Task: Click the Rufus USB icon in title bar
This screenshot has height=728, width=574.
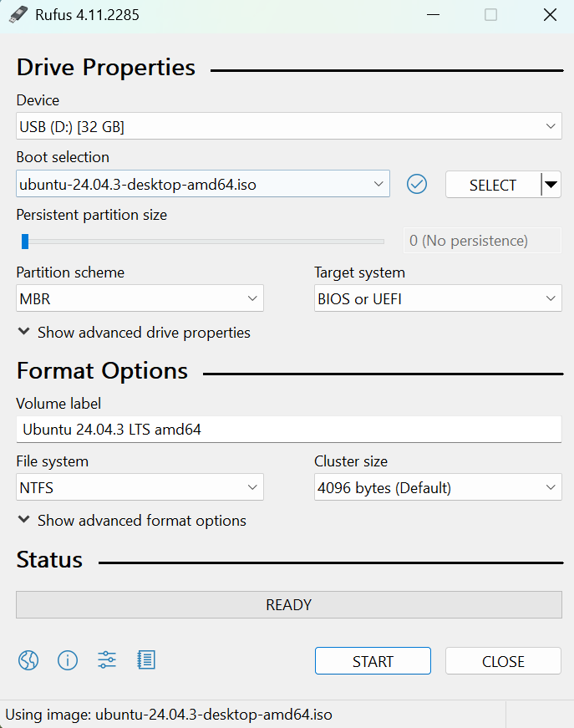Action: tap(18, 14)
